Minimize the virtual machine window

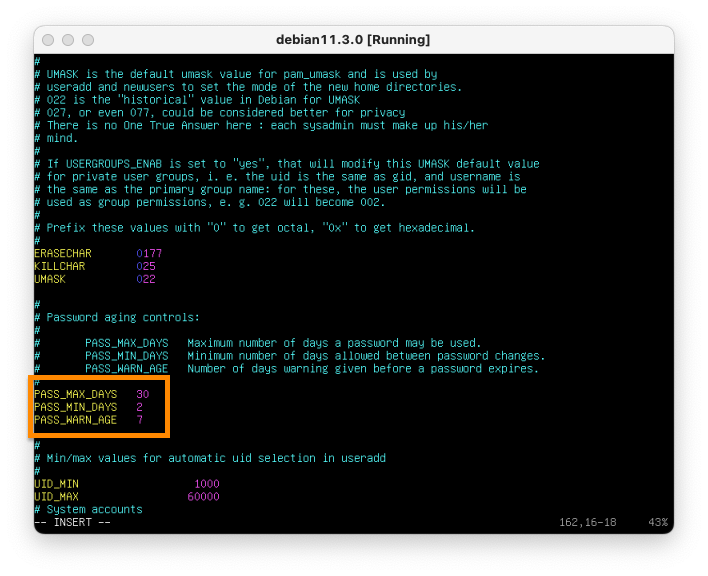coord(68,40)
